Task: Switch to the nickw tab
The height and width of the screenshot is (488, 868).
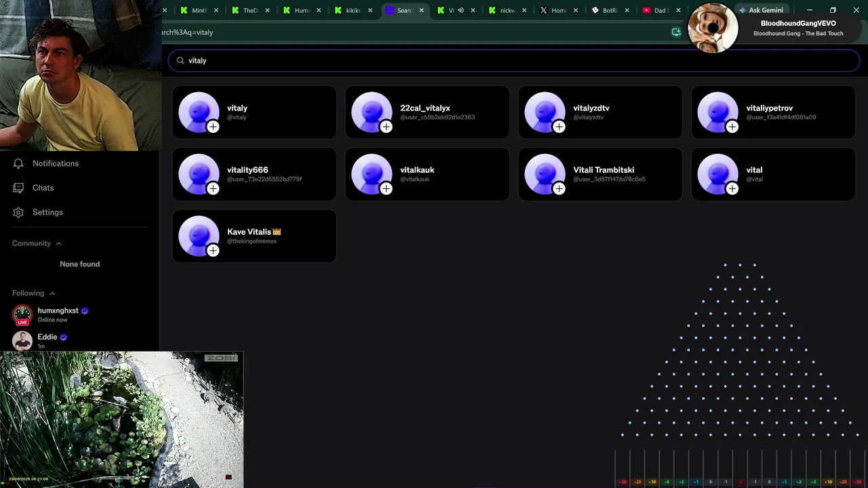Action: pyautogui.click(x=505, y=10)
